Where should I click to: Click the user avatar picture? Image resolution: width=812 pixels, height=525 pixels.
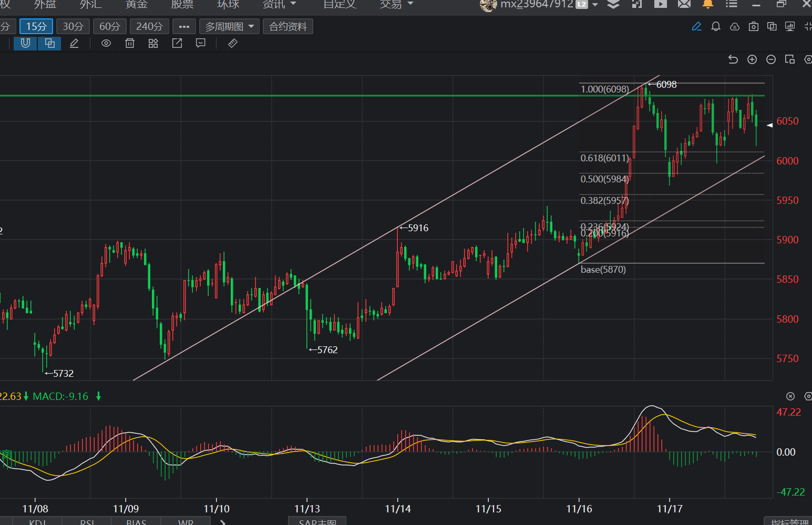(x=488, y=5)
